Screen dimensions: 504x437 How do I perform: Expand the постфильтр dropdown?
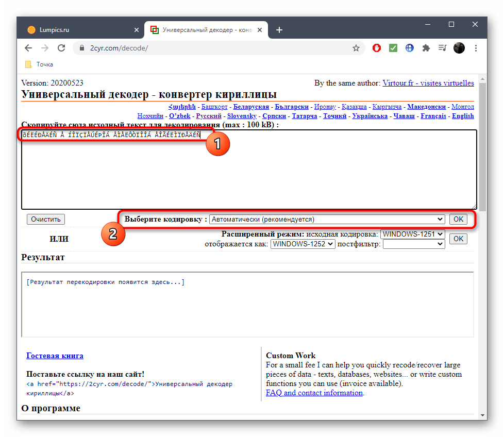tap(414, 244)
